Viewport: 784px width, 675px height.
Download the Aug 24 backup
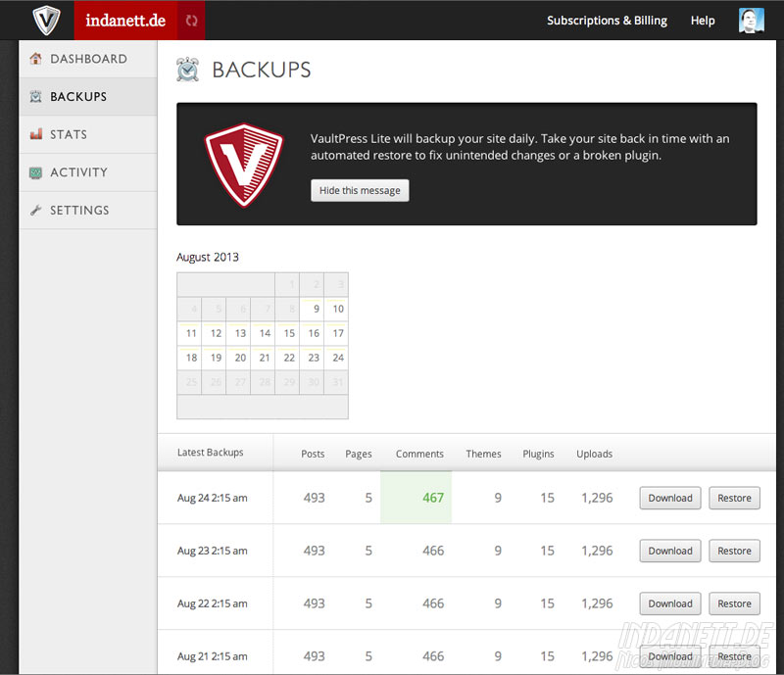pos(670,498)
